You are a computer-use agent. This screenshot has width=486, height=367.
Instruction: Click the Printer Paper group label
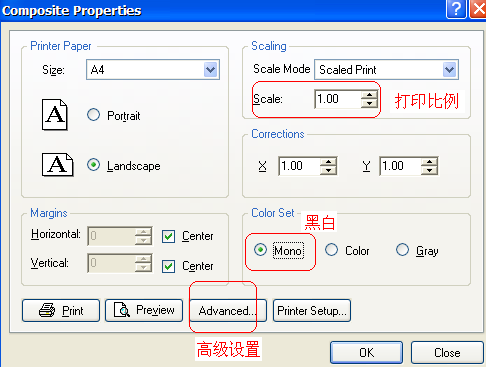61,46
